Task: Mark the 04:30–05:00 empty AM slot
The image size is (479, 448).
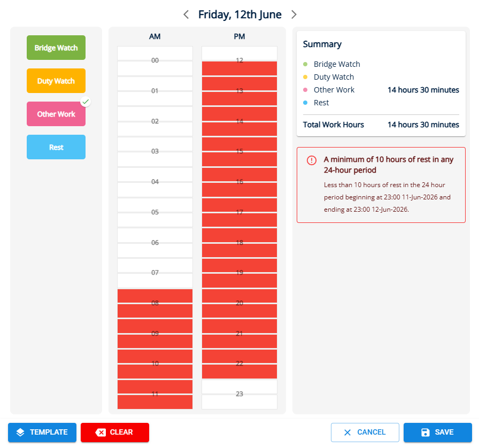Action: (x=155, y=190)
